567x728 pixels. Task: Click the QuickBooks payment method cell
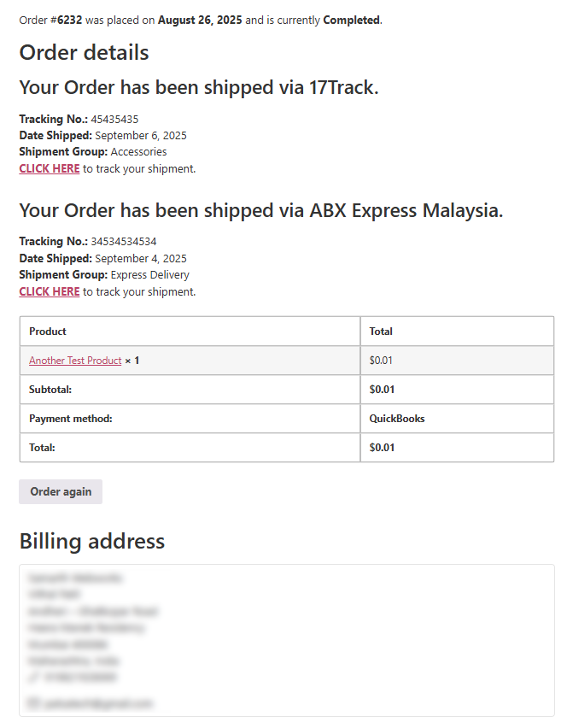(397, 419)
